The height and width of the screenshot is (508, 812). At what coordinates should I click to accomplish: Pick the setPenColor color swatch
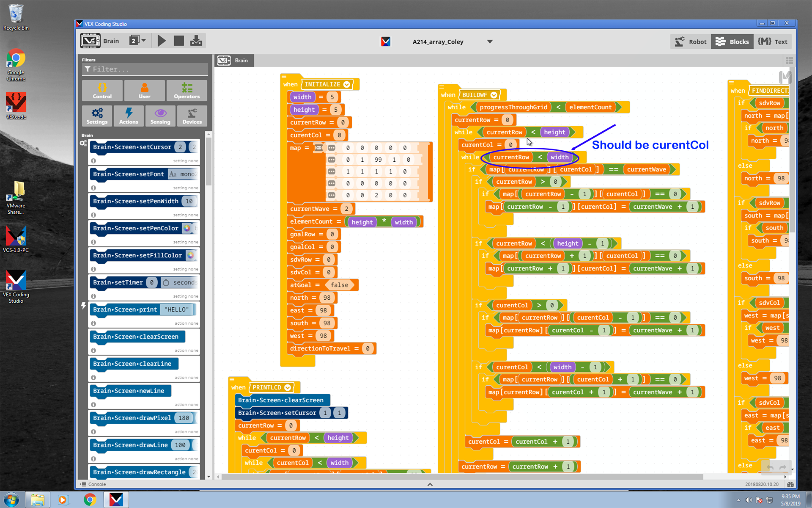coord(187,228)
